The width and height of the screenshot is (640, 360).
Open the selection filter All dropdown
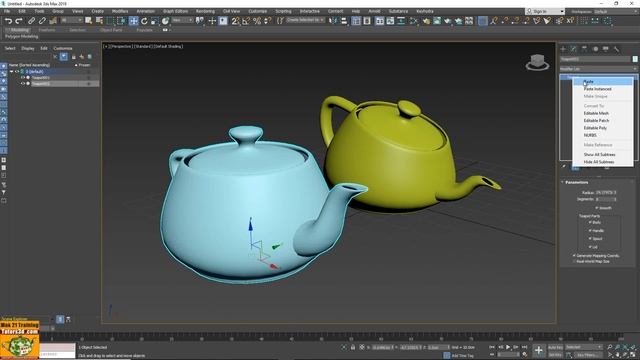click(71, 20)
